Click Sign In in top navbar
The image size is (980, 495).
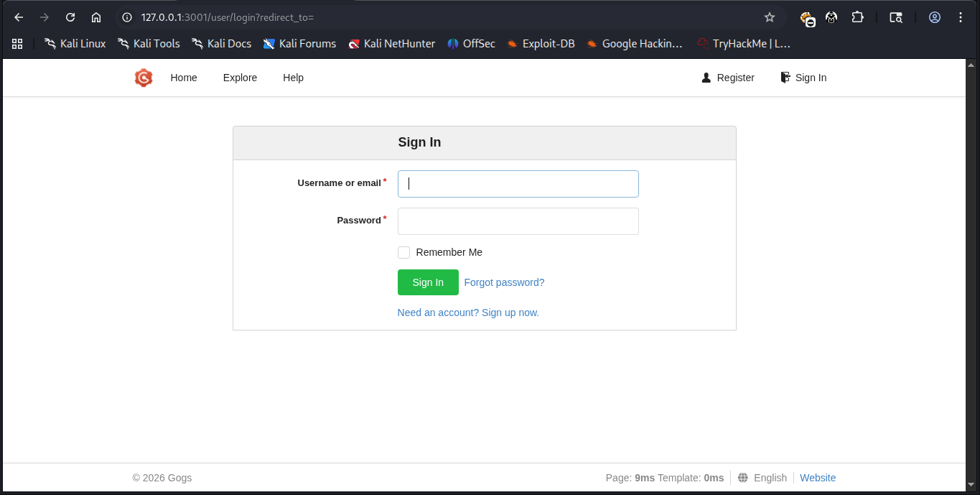pyautogui.click(x=803, y=78)
